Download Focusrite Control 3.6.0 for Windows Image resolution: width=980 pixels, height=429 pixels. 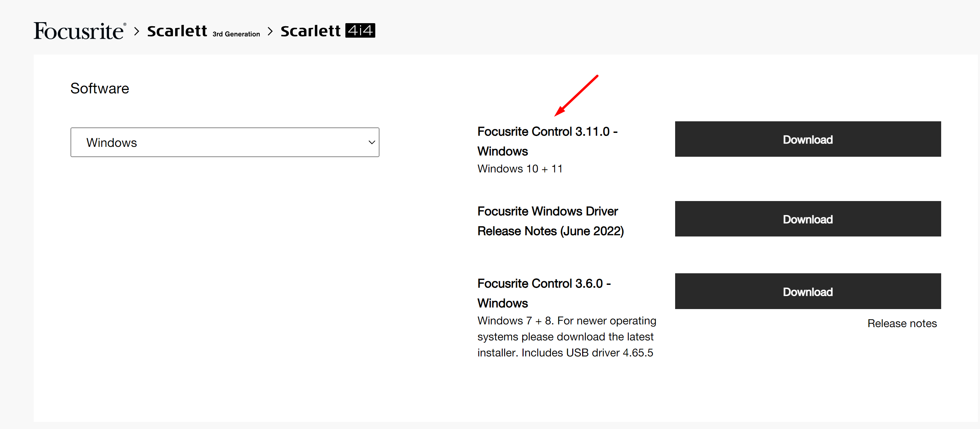(x=807, y=291)
